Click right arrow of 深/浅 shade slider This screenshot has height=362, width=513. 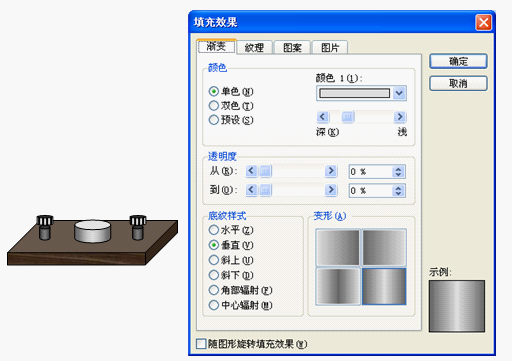coord(400,117)
